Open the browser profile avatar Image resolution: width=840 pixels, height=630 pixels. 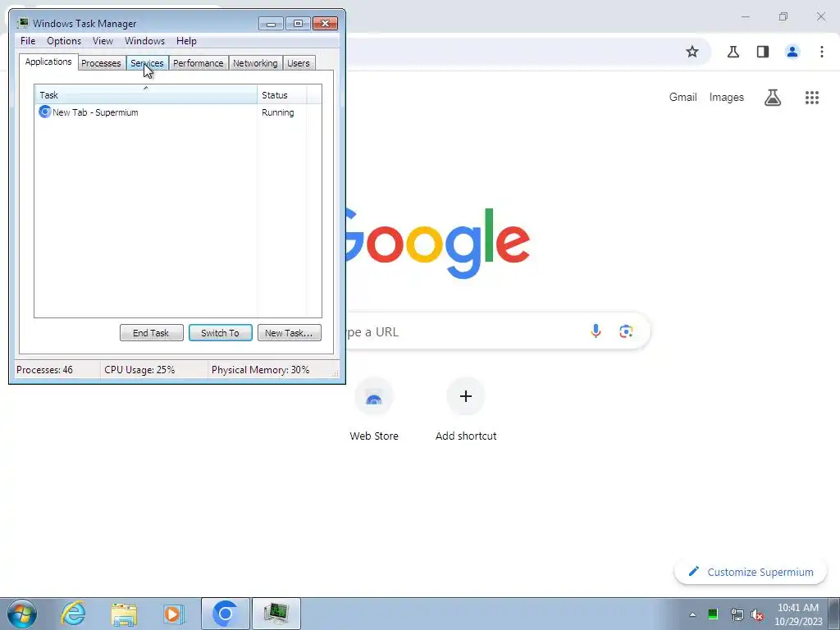click(x=792, y=52)
